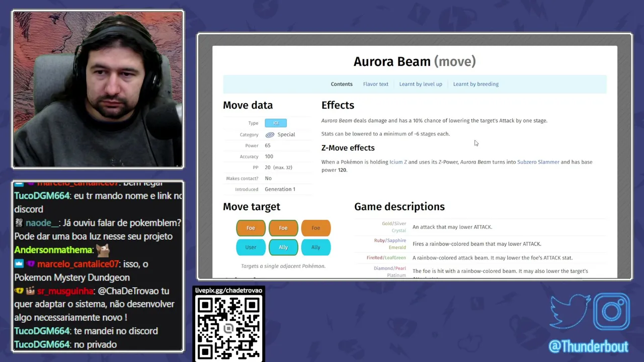Open the Subzero Slammer link
644x362 pixels.
pos(538,162)
